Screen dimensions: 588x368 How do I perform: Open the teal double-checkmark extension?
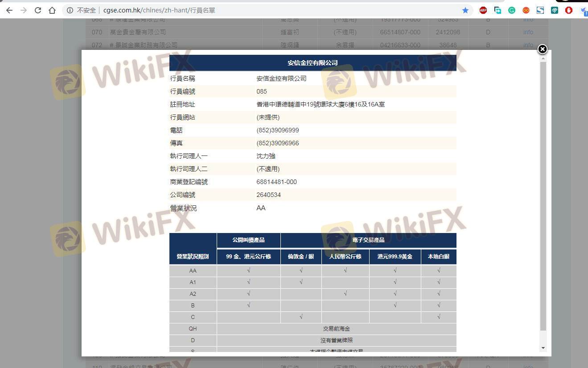tap(555, 10)
